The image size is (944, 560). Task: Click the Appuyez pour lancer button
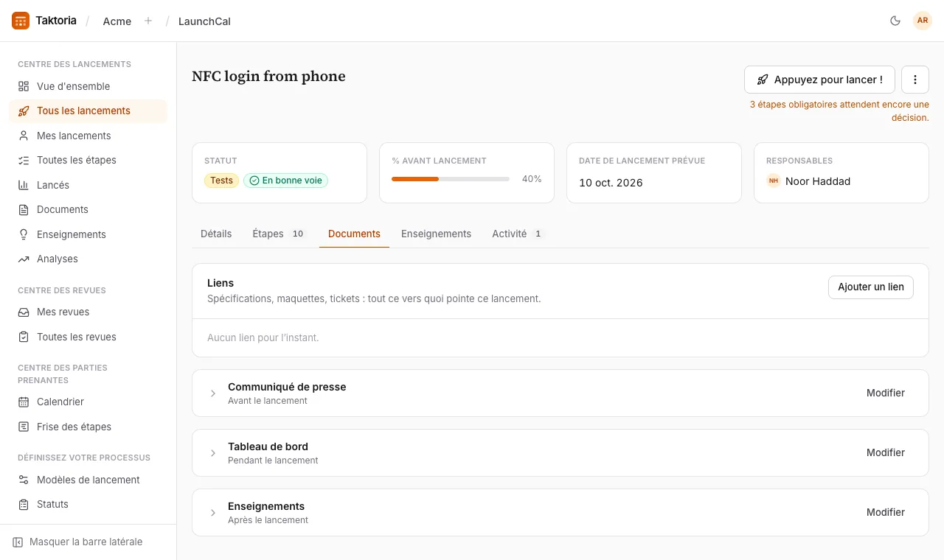tap(819, 80)
